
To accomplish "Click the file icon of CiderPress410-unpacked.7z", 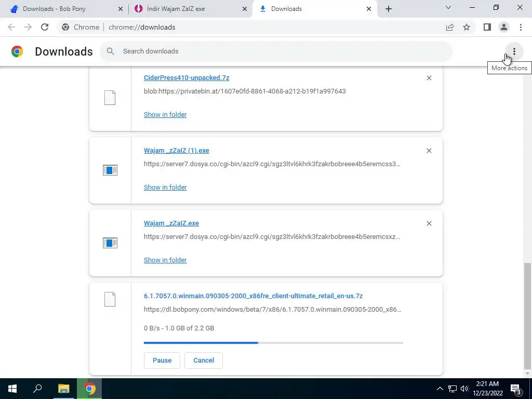I will 110,98.
